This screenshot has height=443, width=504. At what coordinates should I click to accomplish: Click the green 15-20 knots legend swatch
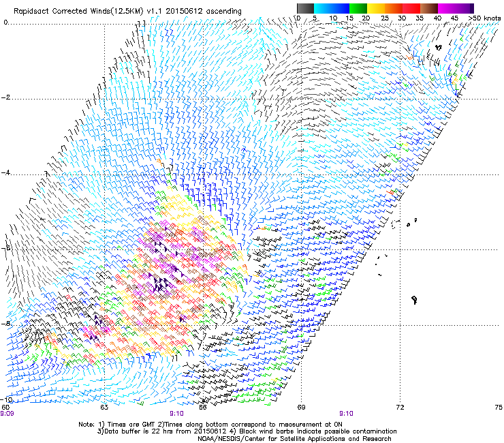point(358,8)
